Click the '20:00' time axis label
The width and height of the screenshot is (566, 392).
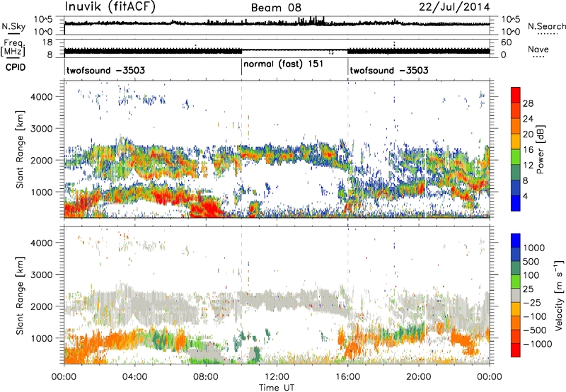point(419,377)
